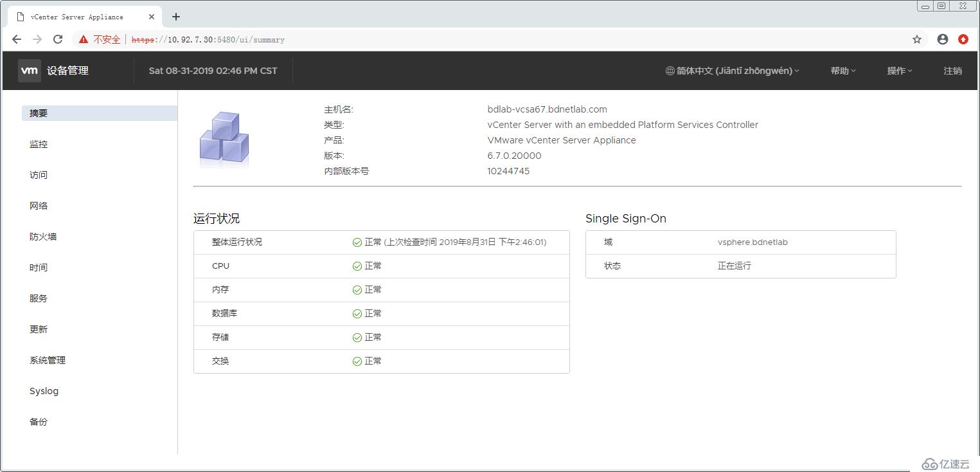The width and height of the screenshot is (980, 472).
Task: Click the 内部版本号 field label
Action: (346, 171)
